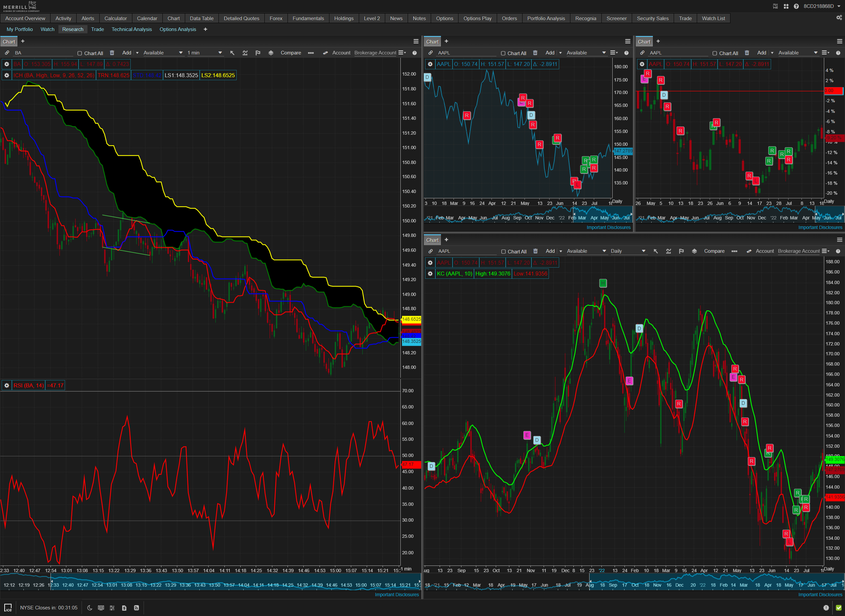Open ICH indicator gear settings

pos(6,75)
